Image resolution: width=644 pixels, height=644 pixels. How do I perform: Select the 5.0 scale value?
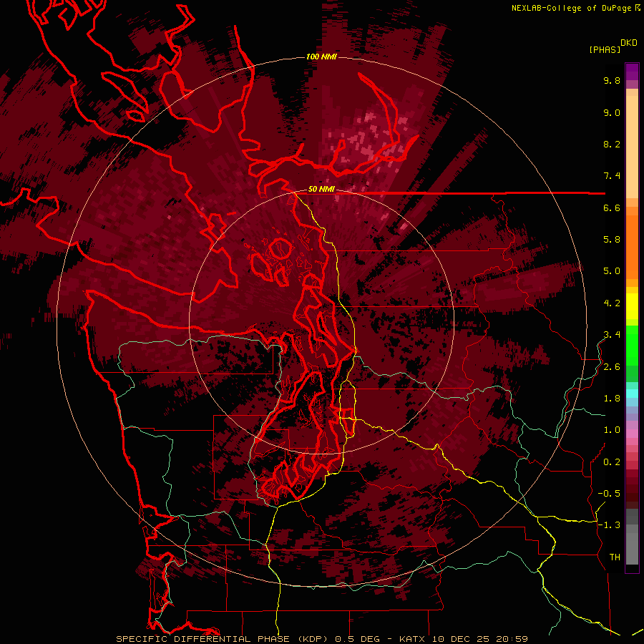(612, 271)
